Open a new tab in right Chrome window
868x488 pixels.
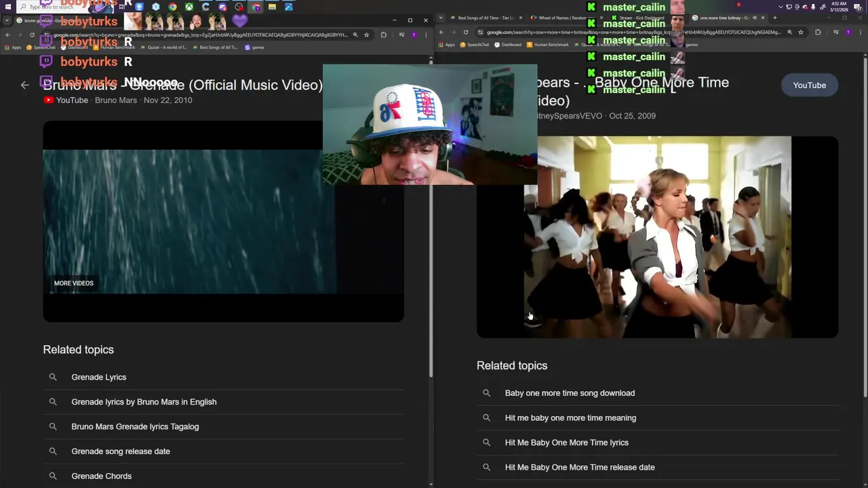(775, 18)
